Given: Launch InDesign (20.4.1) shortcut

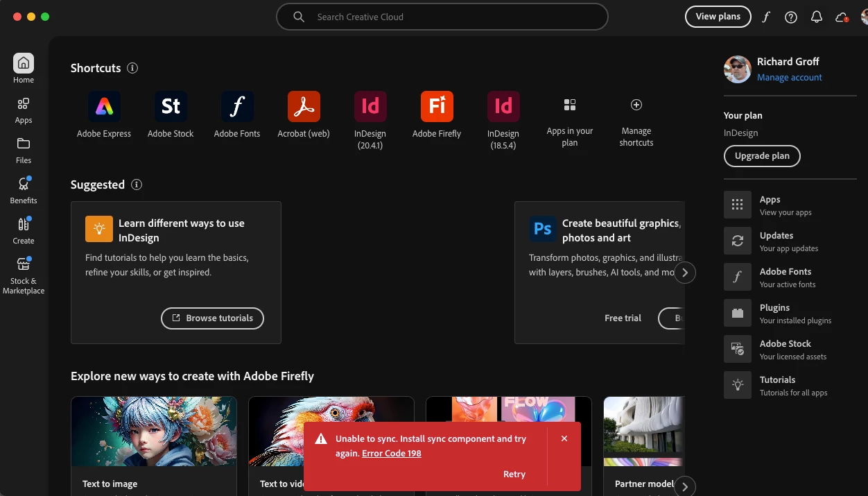Looking at the screenshot, I should tap(370, 106).
